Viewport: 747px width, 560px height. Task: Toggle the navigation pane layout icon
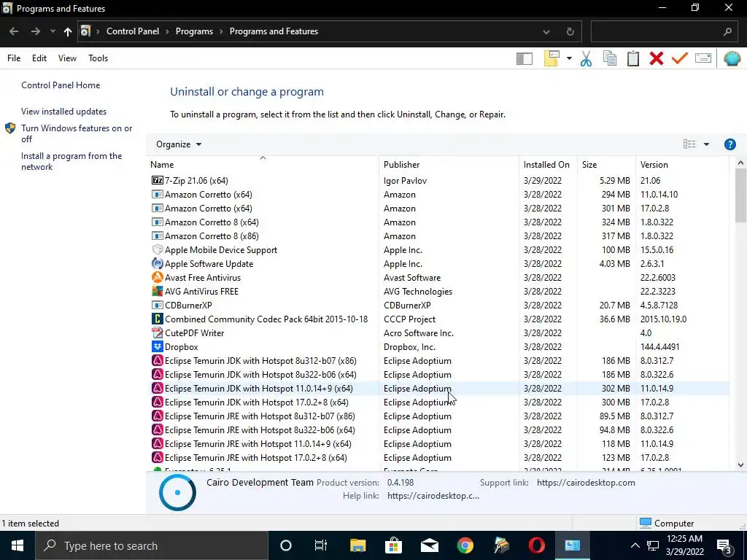[524, 58]
